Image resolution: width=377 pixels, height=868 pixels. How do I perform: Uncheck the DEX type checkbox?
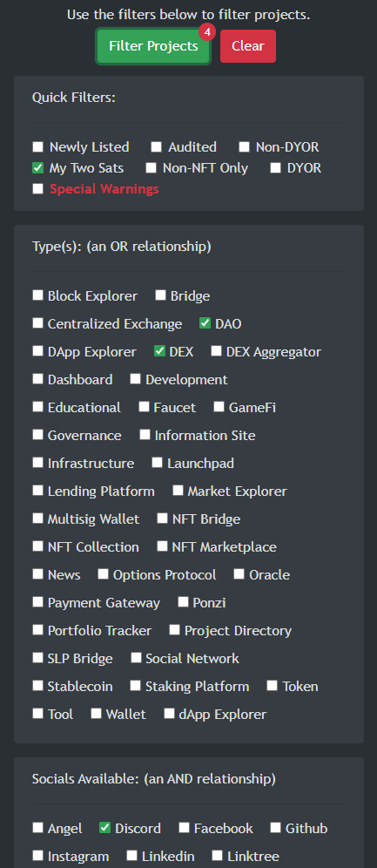point(159,351)
